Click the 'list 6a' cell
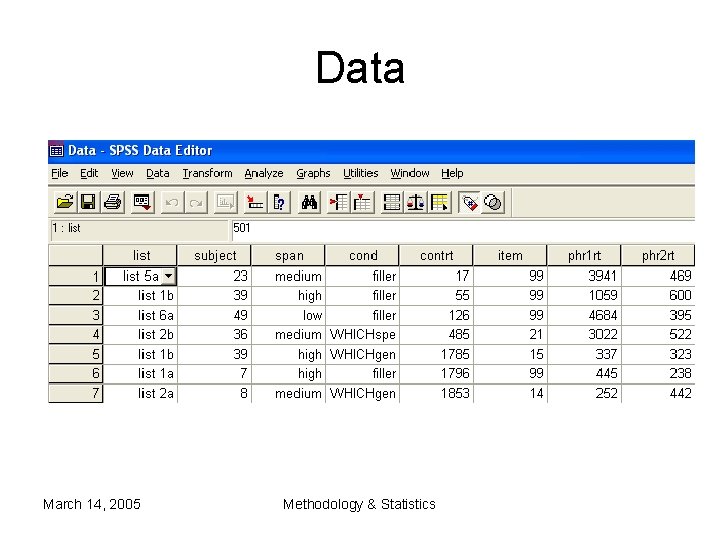This screenshot has width=720, height=540. coord(141,315)
